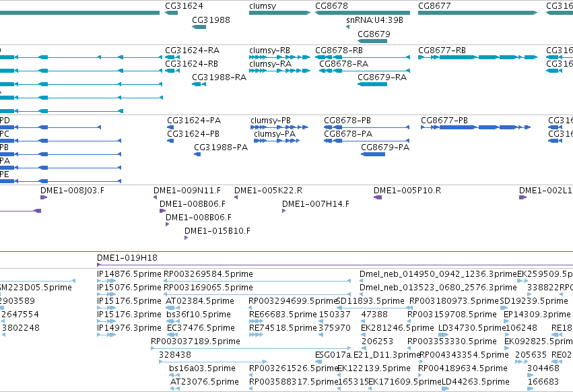Select the clumsy gene label

pos(263,6)
